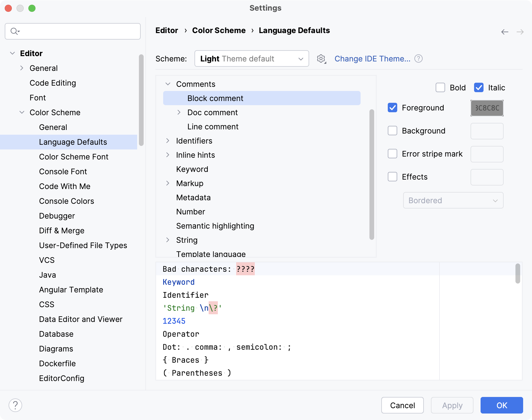Enable the Effects checkbox
This screenshot has width=532, height=420.
tap(392, 177)
